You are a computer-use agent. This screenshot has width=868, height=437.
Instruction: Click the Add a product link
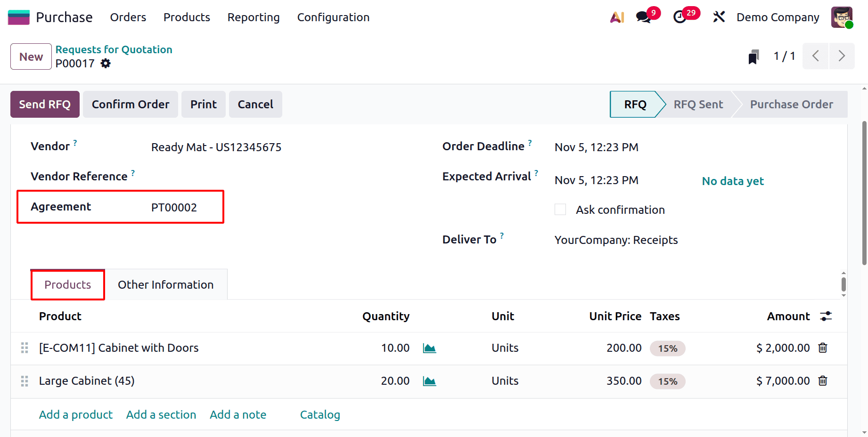[75, 414]
